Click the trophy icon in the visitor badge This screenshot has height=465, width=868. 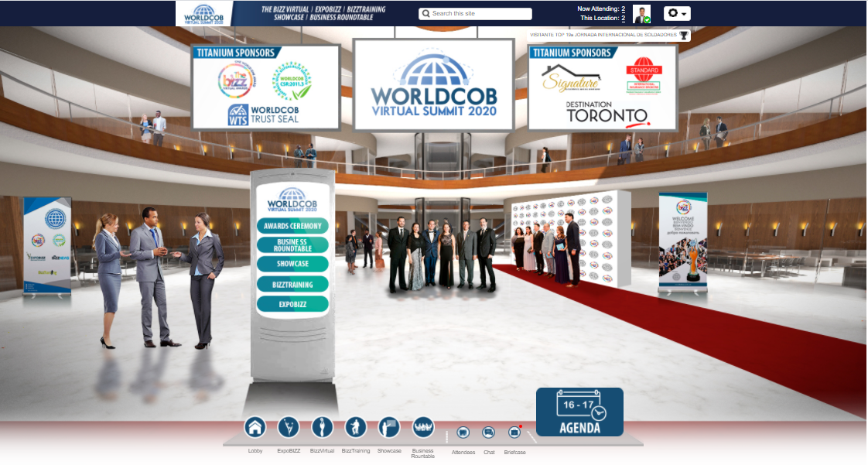(x=684, y=36)
